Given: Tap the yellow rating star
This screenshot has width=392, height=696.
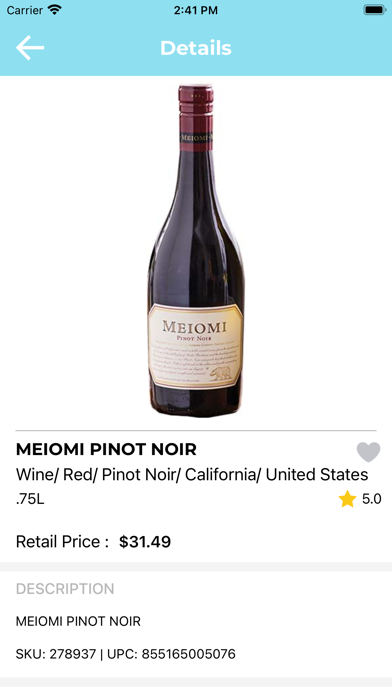Looking at the screenshot, I should [347, 499].
